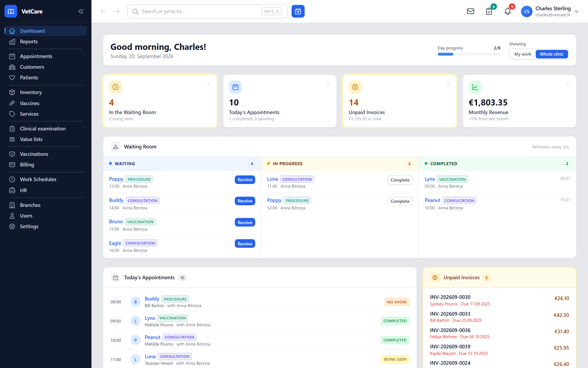The height and width of the screenshot is (368, 588).
Task: Open the Charles Sterling account dropdown
Action: click(x=576, y=11)
